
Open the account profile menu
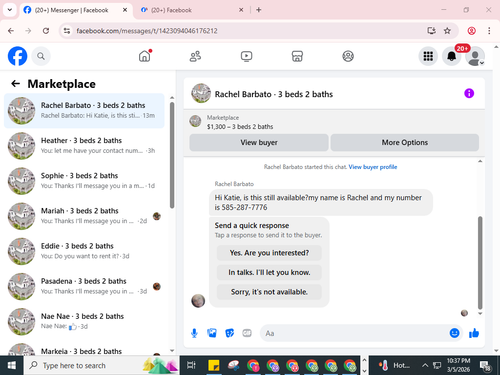tap(475, 57)
